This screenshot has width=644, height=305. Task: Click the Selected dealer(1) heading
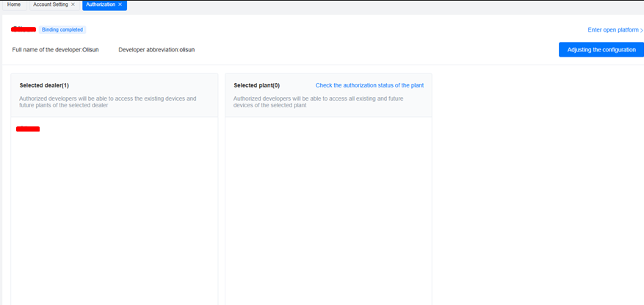tap(44, 85)
